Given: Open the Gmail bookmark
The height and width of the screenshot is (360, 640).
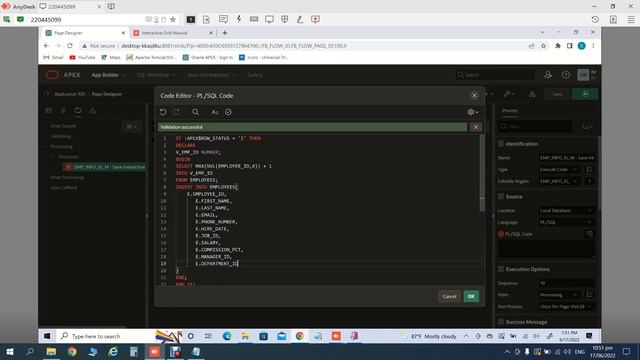Looking at the screenshot, I should click(x=53, y=58).
